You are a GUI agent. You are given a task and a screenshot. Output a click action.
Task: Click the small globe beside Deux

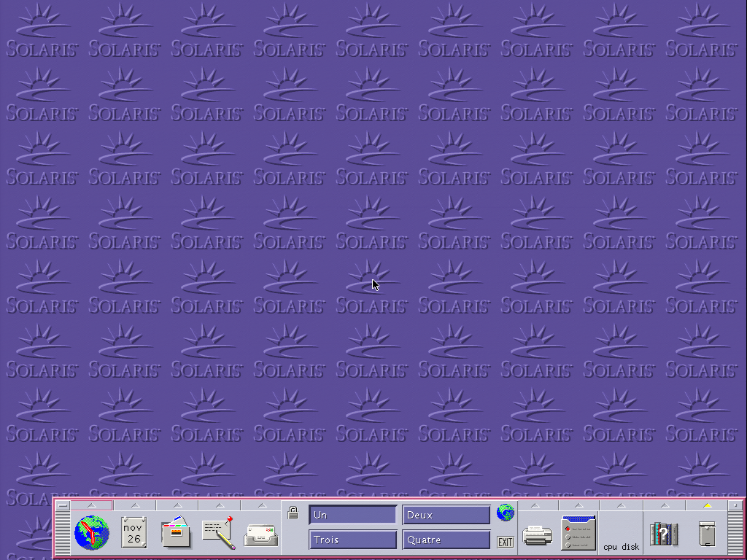[x=506, y=513]
